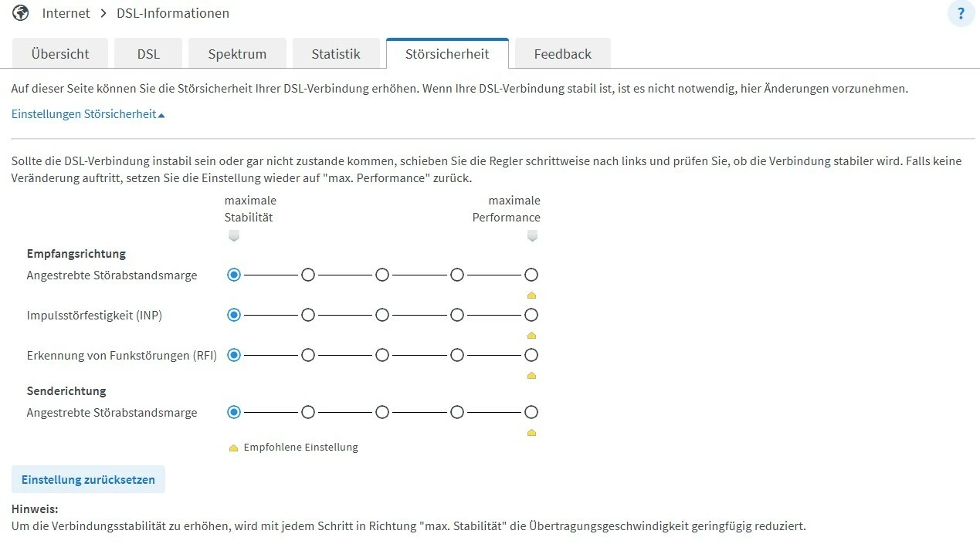Open the help question mark icon
Viewport: 980px width, 544px height.
[x=961, y=14]
